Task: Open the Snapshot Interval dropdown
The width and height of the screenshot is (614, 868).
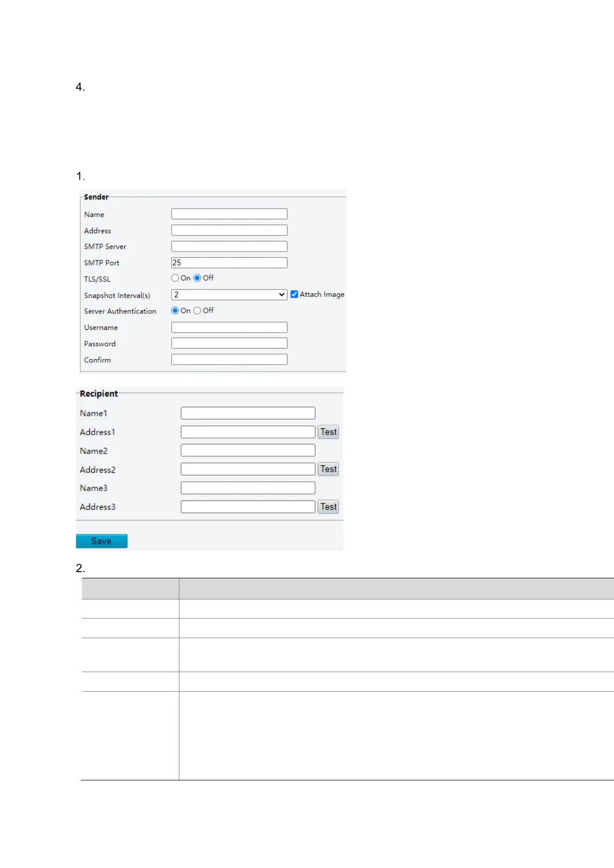Action: click(x=229, y=295)
